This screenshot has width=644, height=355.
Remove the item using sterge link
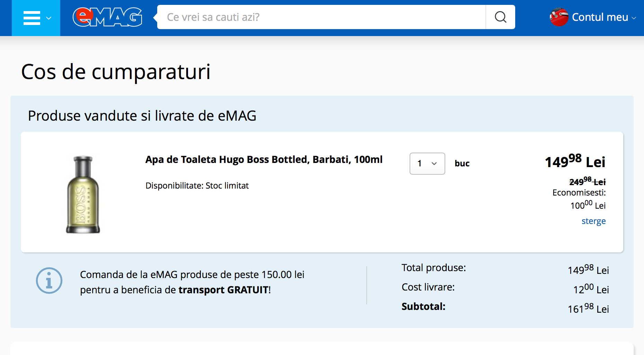593,221
